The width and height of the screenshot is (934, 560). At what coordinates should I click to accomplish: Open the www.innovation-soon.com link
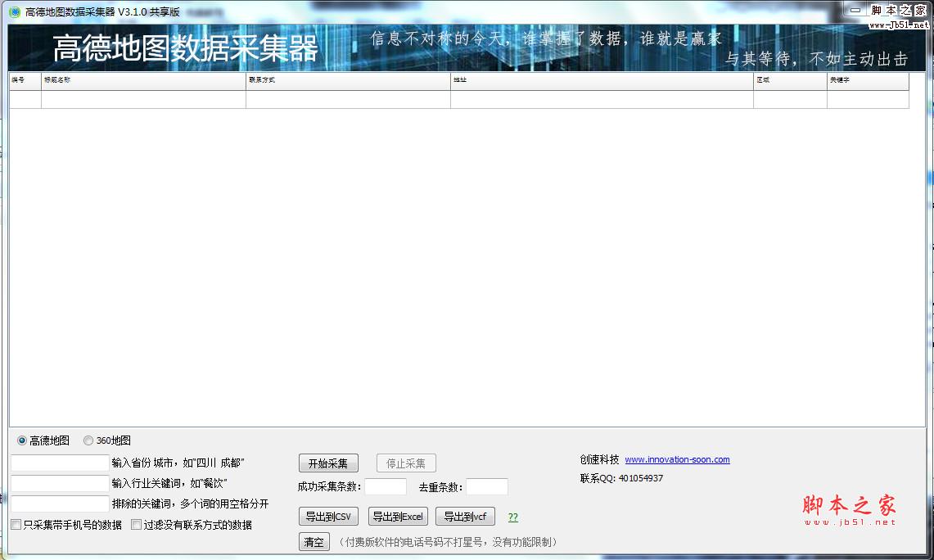pyautogui.click(x=677, y=460)
